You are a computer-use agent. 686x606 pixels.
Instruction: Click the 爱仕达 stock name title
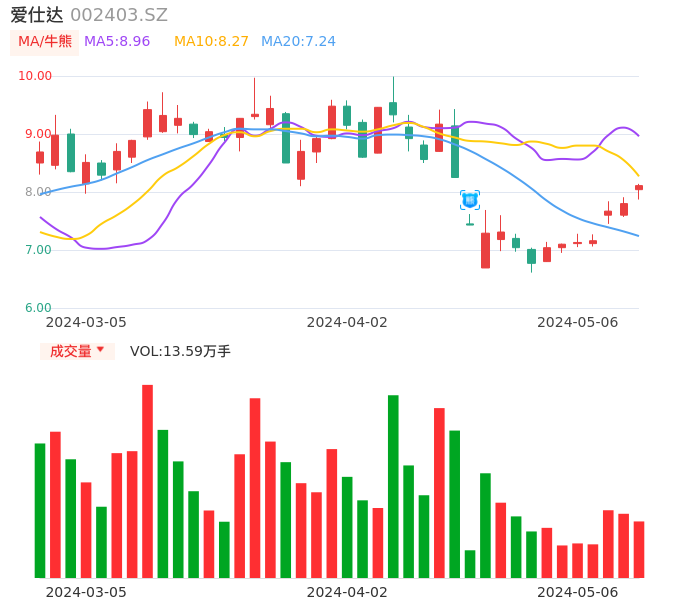[x=37, y=15]
